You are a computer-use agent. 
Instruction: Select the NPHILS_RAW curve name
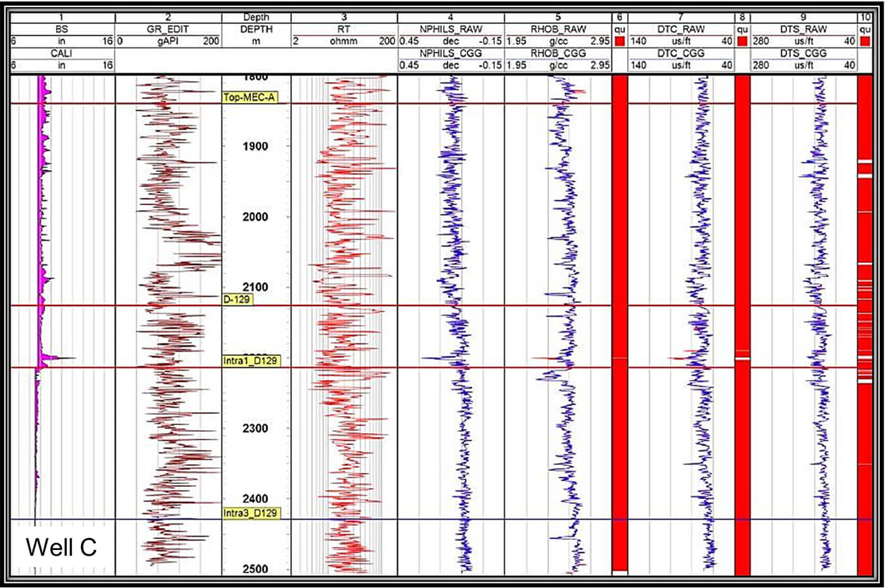[x=451, y=29]
